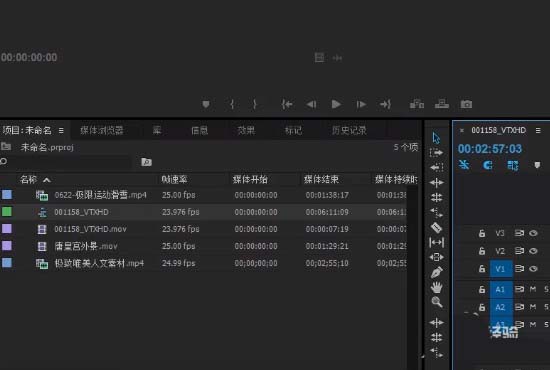Switch to the 效果 tab
This screenshot has height=370, width=550.
[x=246, y=130]
